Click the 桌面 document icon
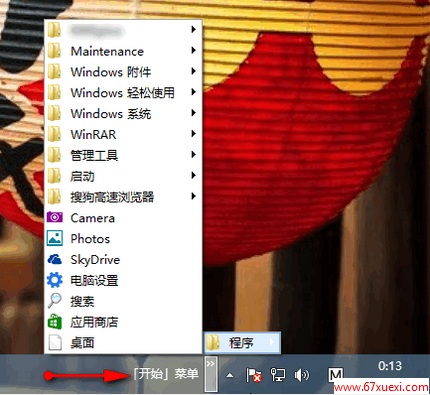 [55, 343]
